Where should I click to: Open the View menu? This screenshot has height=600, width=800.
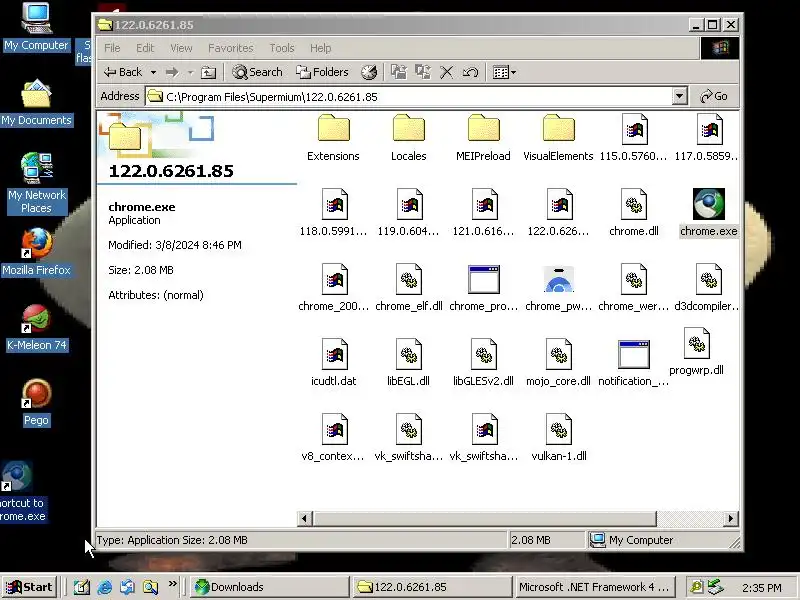tap(181, 48)
